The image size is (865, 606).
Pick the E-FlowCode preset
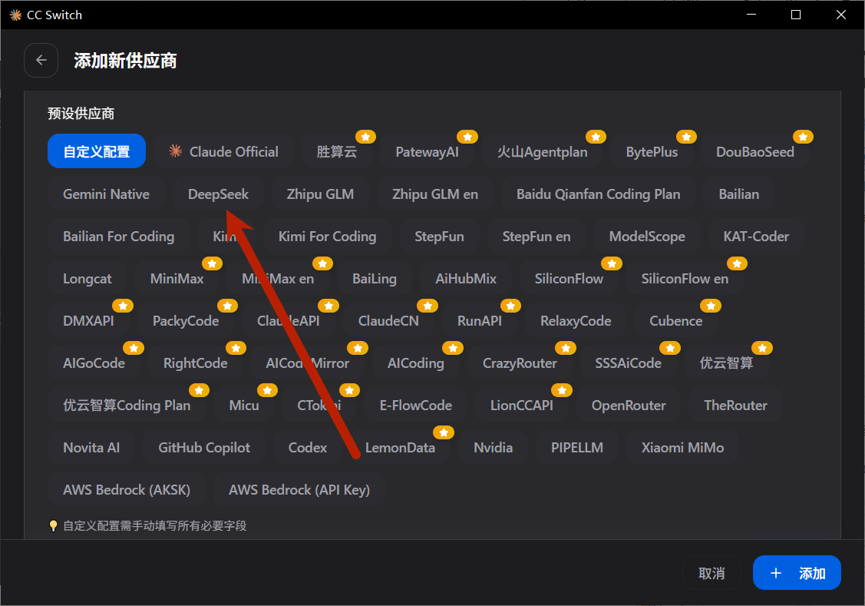tap(416, 405)
